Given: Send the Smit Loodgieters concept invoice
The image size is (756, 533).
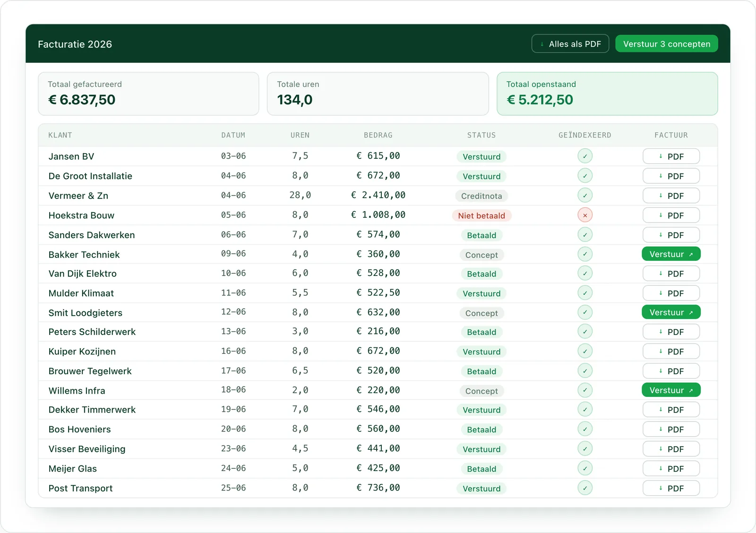Looking at the screenshot, I should point(671,312).
